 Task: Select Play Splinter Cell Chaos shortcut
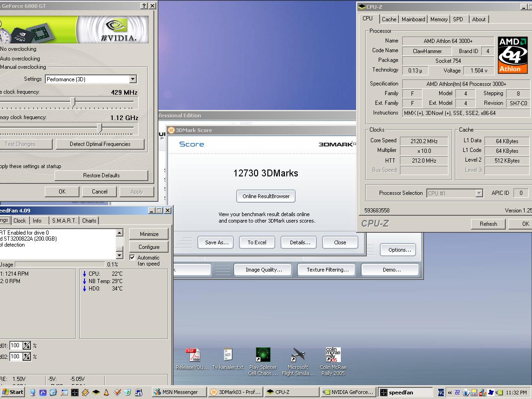click(x=263, y=361)
